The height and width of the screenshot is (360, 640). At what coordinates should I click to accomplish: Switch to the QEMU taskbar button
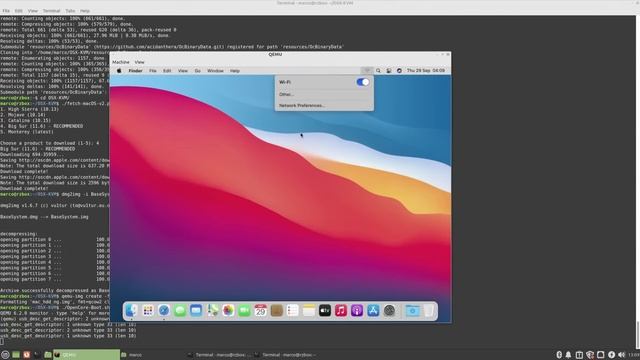point(87,355)
